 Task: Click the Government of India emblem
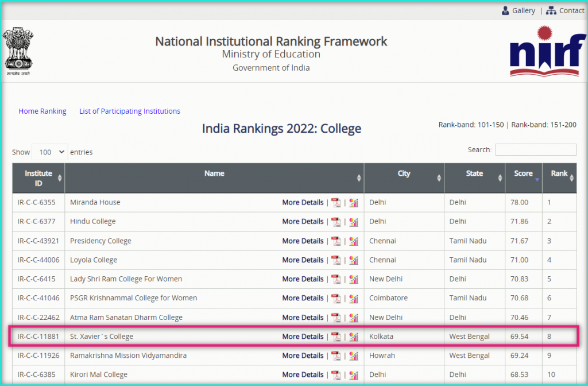click(x=18, y=51)
